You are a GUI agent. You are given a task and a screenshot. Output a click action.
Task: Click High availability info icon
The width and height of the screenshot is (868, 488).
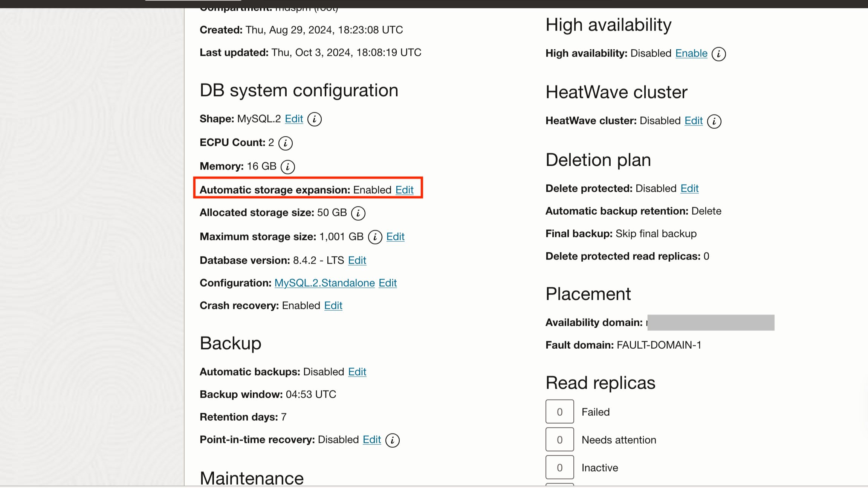pos(718,54)
